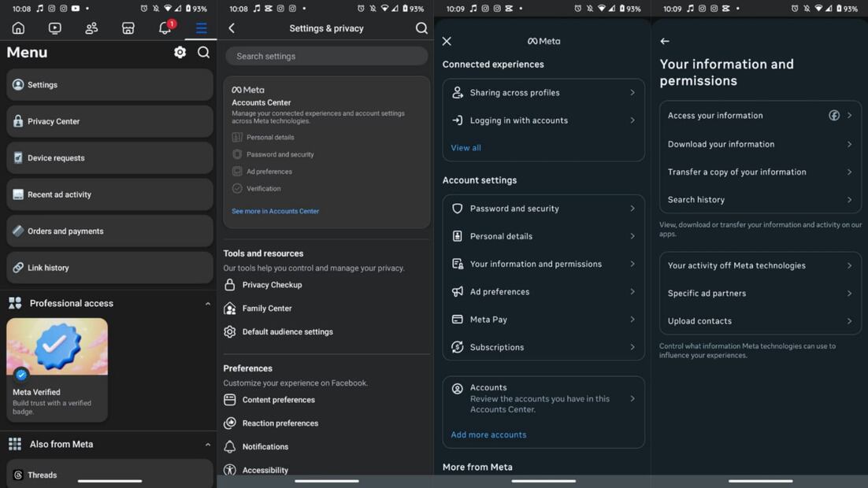Collapse the Professional access section
Viewport: 868px width, 488px height.
[x=207, y=304]
